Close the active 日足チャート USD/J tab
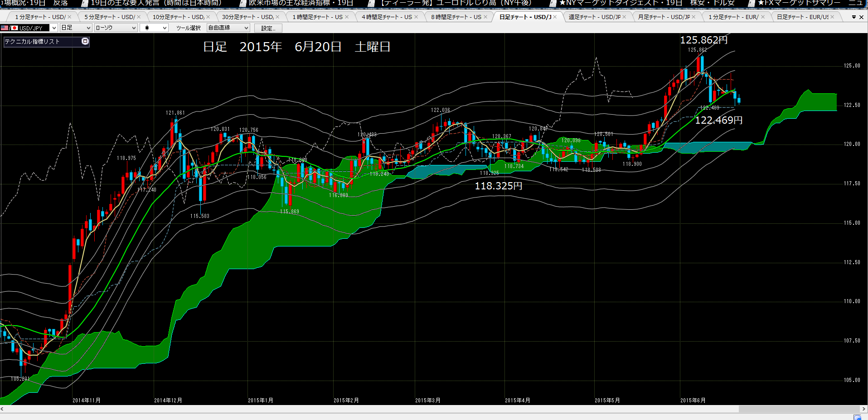Viewport: 868px width, 420px height. pos(555,17)
